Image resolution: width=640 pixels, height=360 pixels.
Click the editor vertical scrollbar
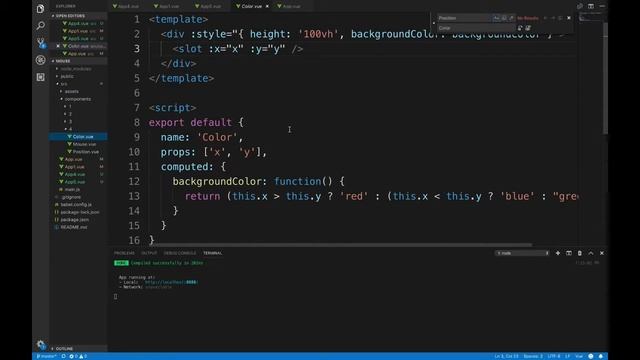click(605, 78)
